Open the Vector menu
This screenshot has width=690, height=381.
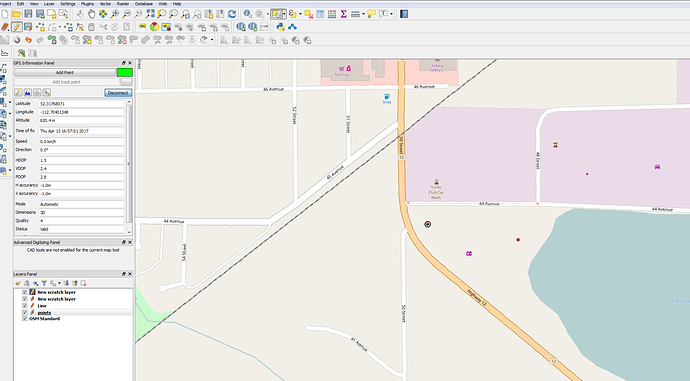tap(105, 4)
